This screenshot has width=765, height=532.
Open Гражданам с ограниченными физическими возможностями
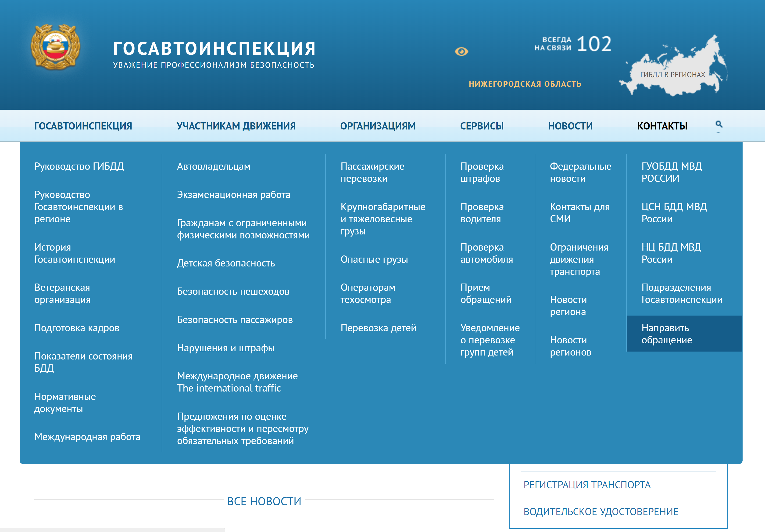(243, 229)
